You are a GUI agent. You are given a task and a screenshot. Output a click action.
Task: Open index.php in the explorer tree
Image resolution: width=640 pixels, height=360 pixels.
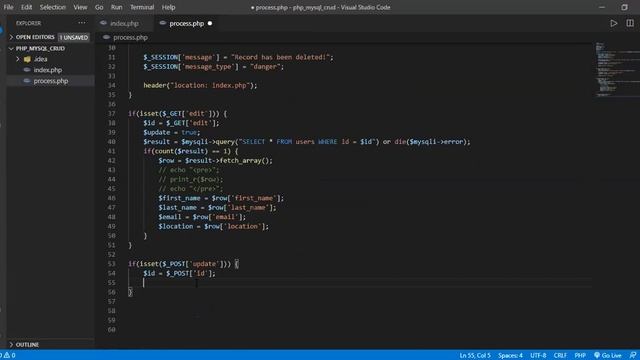tap(48, 70)
